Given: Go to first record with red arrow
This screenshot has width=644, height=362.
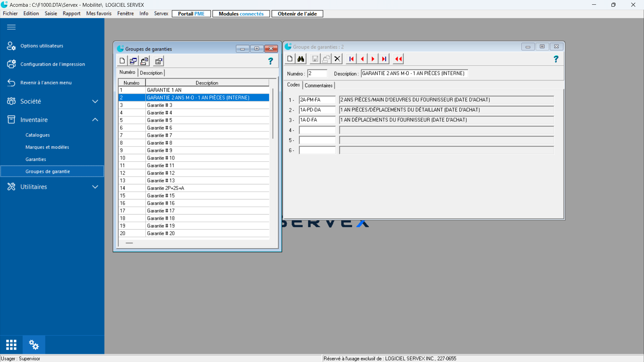Looking at the screenshot, I should pos(351,59).
